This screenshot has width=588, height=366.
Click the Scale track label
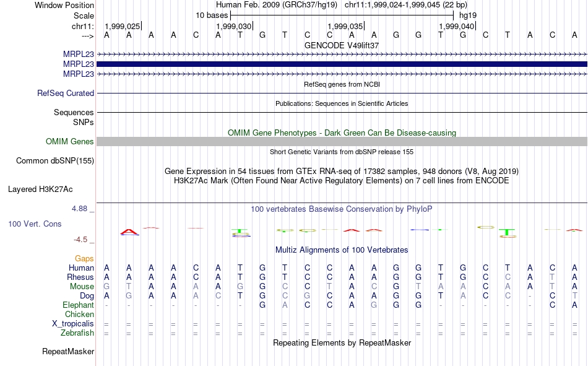[84, 15]
